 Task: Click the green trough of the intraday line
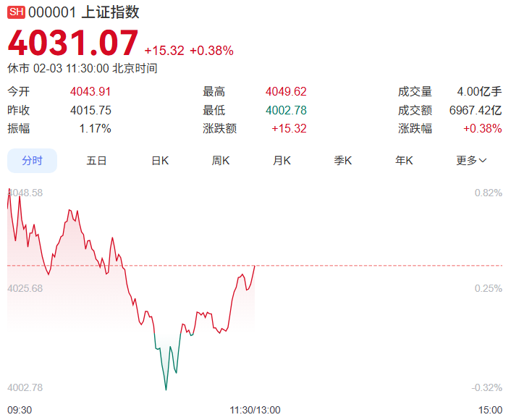coord(166,388)
